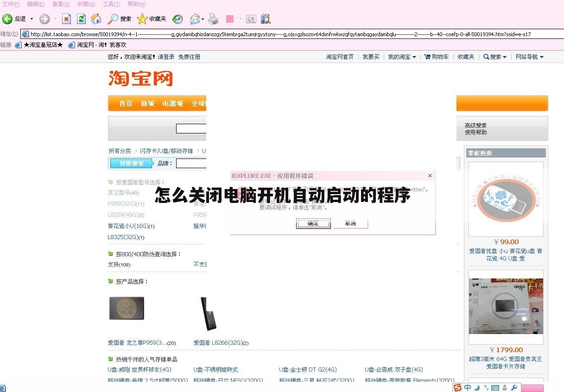This screenshot has height=392, width=564.
Task: Close the IEXPLORE.EXE error dialog
Action: tap(430, 176)
